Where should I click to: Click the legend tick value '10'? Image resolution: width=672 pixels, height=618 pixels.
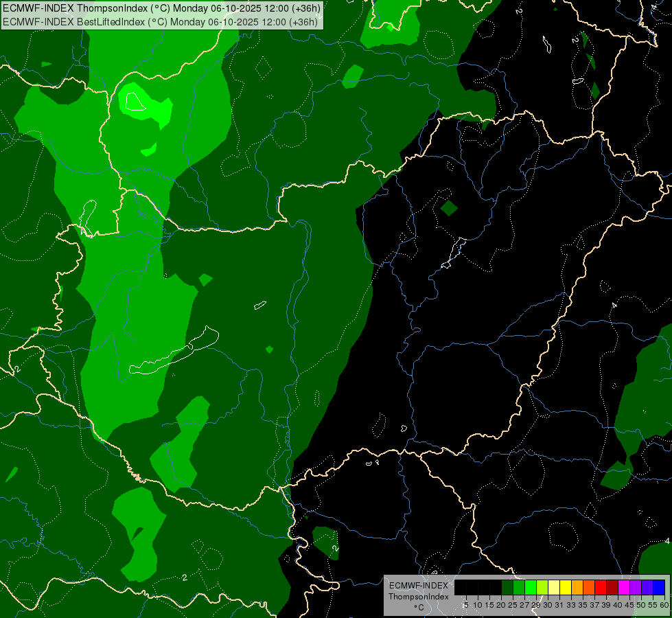coord(478,605)
